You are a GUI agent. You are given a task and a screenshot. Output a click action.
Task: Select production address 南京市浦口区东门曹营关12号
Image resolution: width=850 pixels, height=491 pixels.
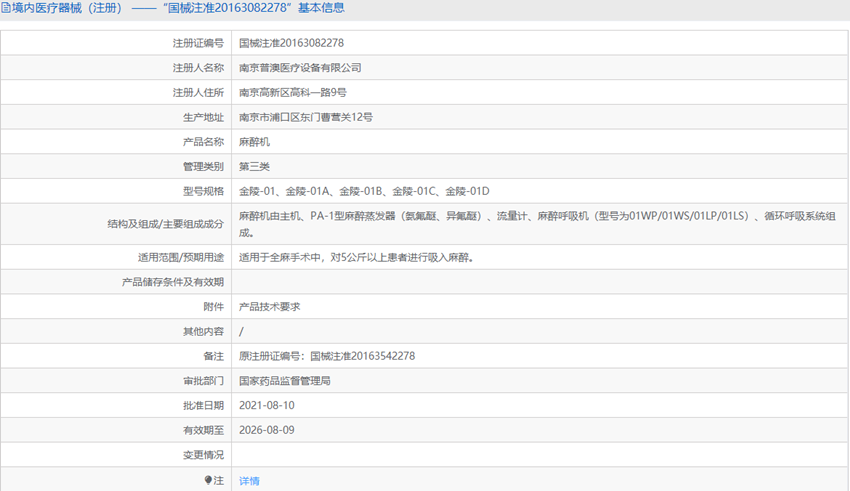click(x=306, y=117)
